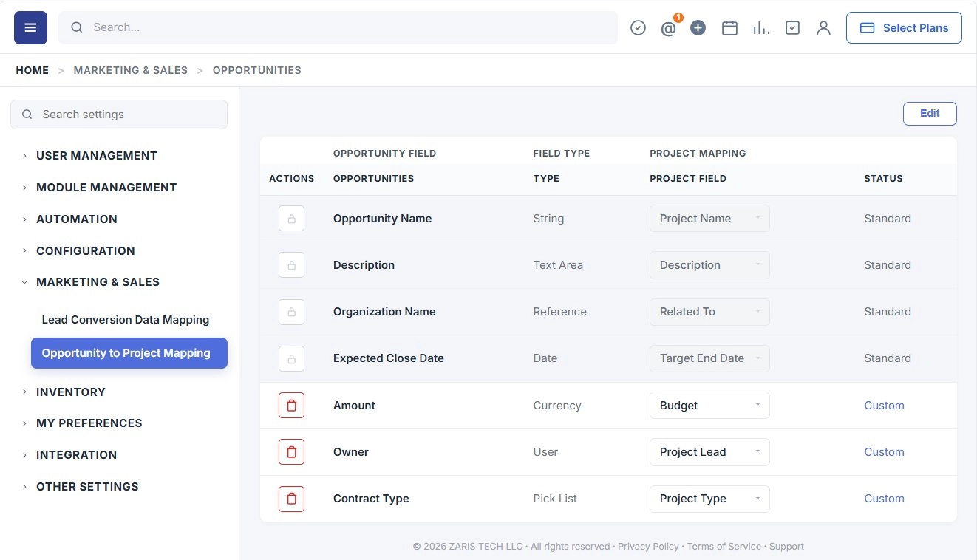Click the Search settings input field
Screen dimensions: 977x560
(x=119, y=115)
